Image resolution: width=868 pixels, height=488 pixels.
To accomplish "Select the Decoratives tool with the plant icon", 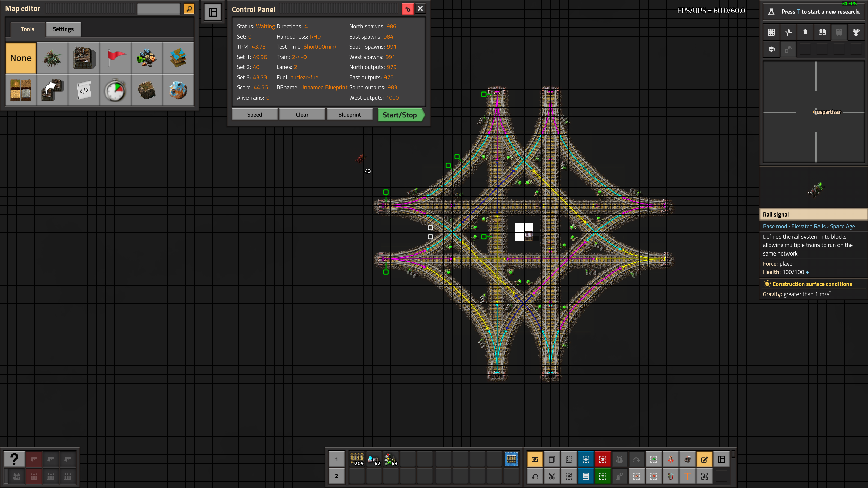I will point(52,58).
